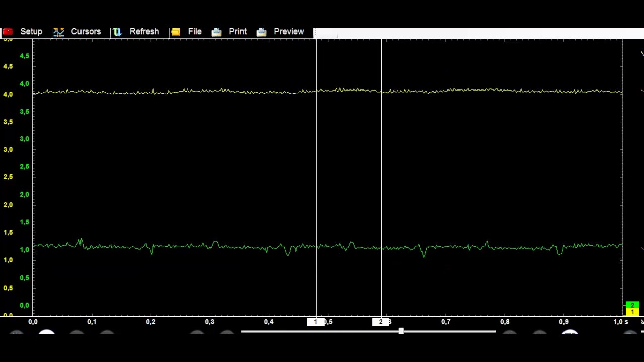Toggle the green channel 2 indicator
Image resolution: width=644 pixels, height=362 pixels.
click(x=632, y=305)
